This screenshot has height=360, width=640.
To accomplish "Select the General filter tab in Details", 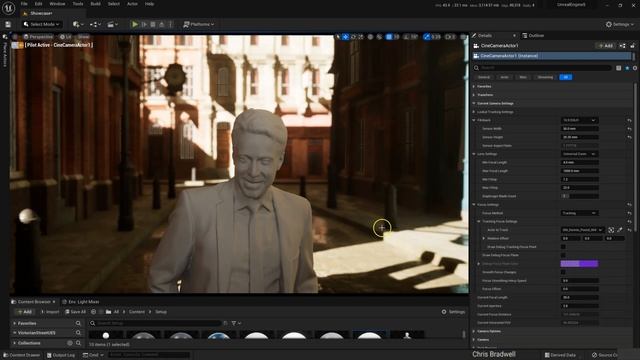I will pyautogui.click(x=484, y=77).
